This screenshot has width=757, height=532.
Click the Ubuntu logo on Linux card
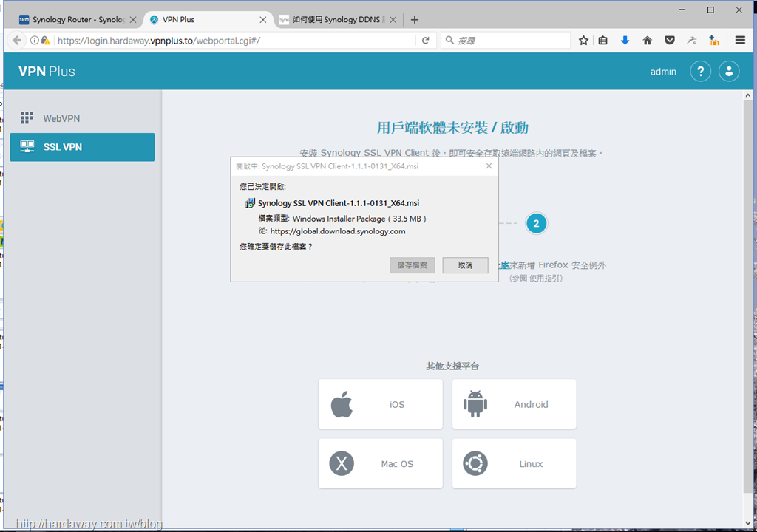pyautogui.click(x=475, y=463)
